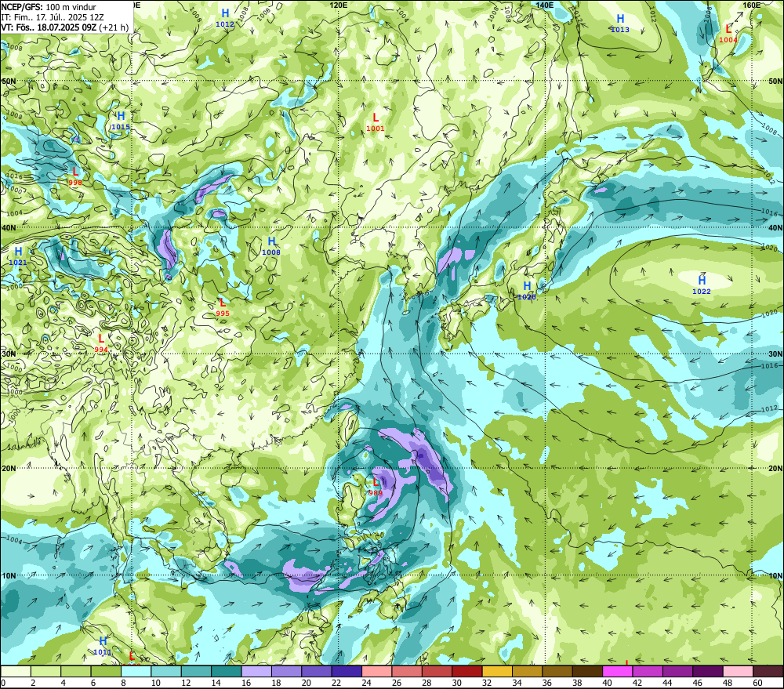This screenshot has width=784, height=689.
Task: Click the high pressure marker H 1021
Action: 18,256
